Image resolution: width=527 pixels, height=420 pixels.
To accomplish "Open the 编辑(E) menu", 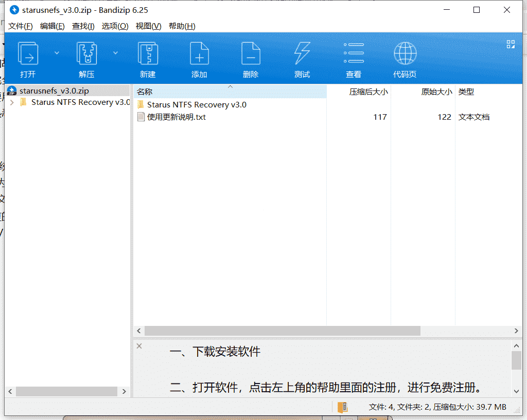I will [52, 26].
